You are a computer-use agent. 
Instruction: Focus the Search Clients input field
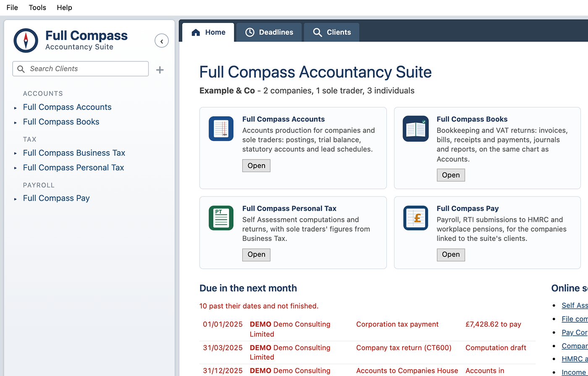tap(81, 69)
